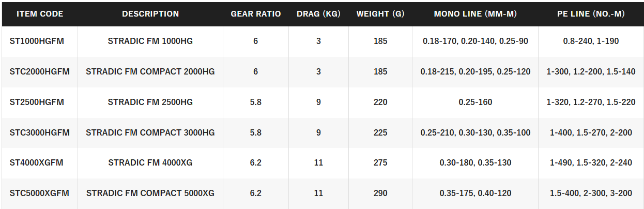The height and width of the screenshot is (209, 644).
Task: Click the GEAR RATIO column header
Action: (256, 14)
